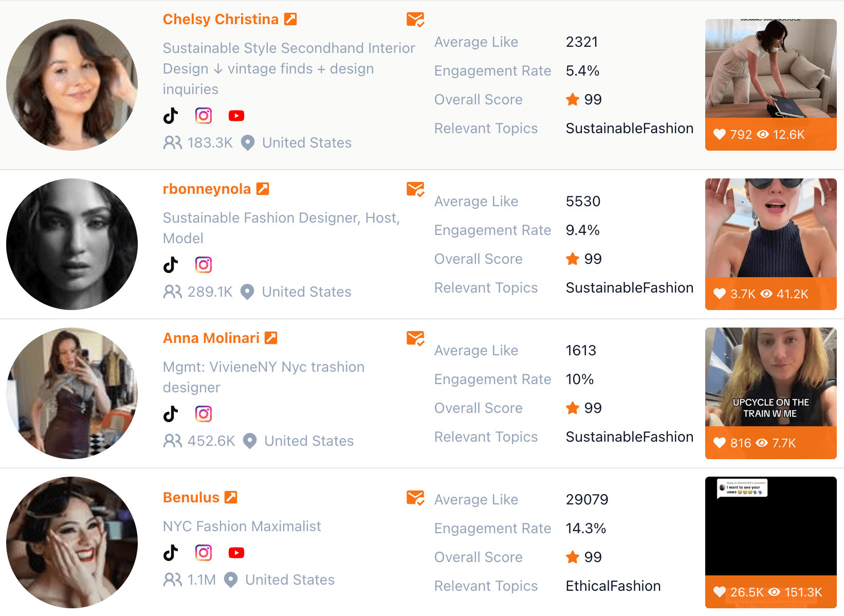Open rbonneynola's Instagram icon
The height and width of the screenshot is (616, 844).
coord(204,265)
